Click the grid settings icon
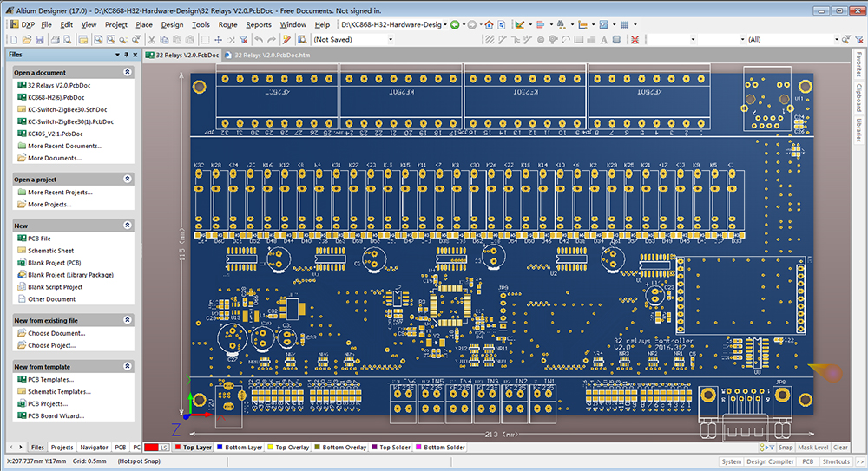868x471 pixels. (624, 24)
